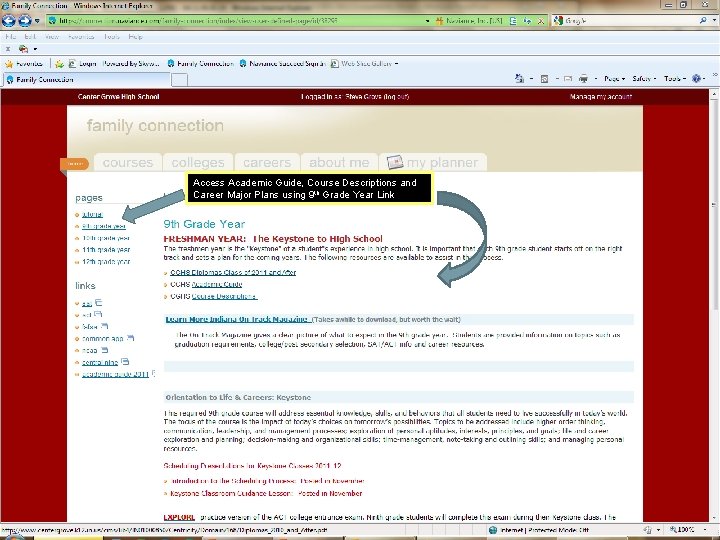This screenshot has width=720, height=540.
Task: Open the 11th grade year page link
Action: click(x=106, y=250)
